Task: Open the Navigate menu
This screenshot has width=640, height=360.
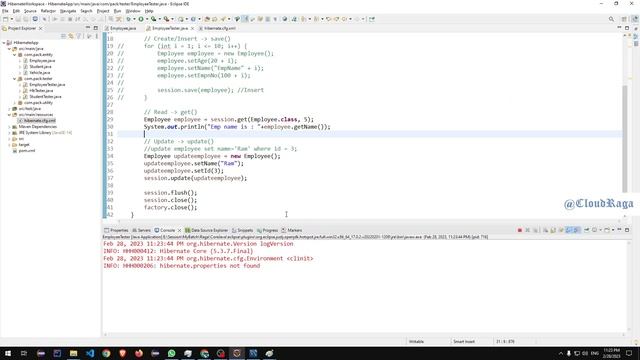Action: point(68,11)
